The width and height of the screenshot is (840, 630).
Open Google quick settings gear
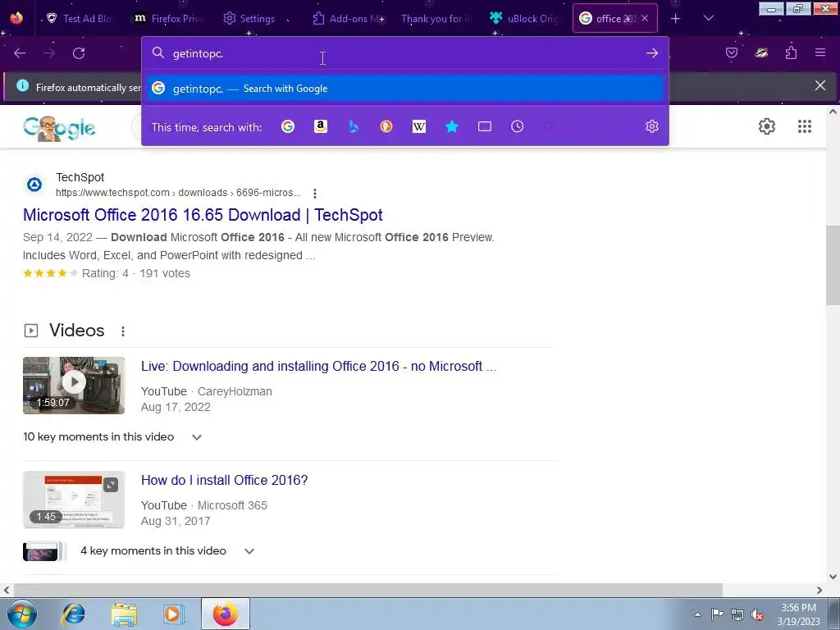[x=767, y=126]
